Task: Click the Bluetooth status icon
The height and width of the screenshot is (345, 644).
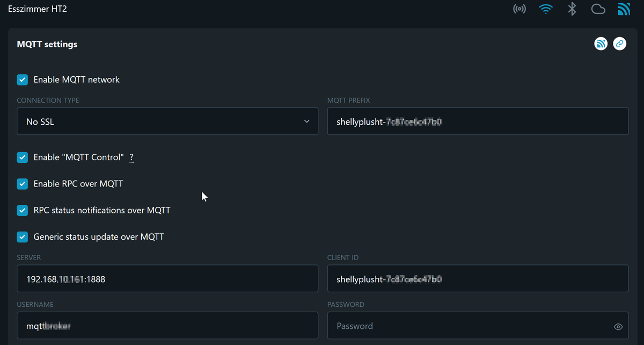Action: [572, 9]
